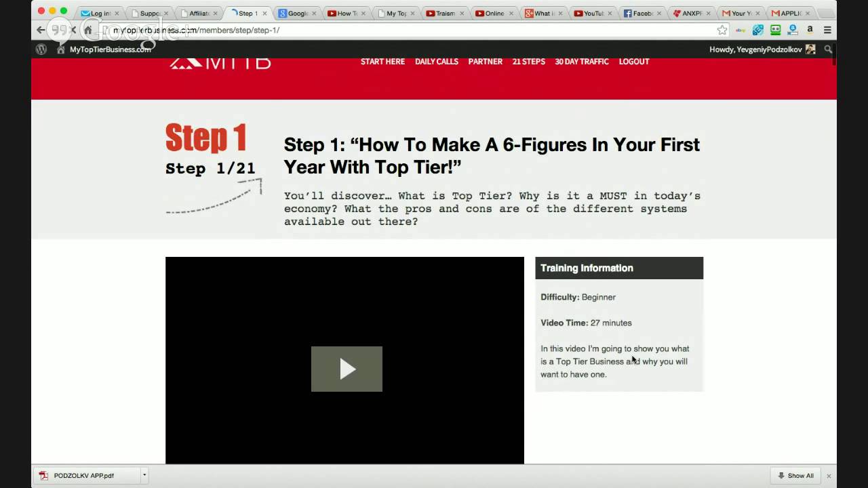Bookmark this page with the star icon
Screen dimensions: 868x488
(x=722, y=30)
